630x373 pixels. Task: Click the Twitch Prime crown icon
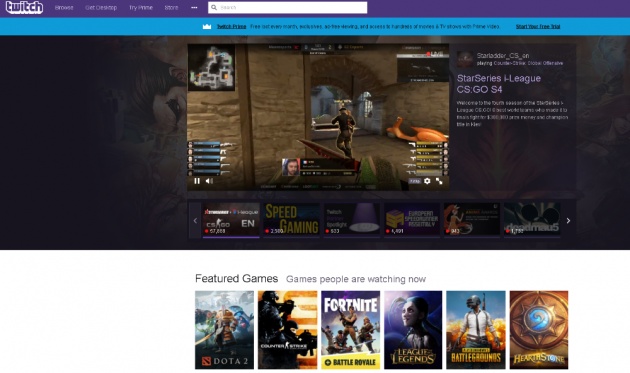click(x=207, y=27)
